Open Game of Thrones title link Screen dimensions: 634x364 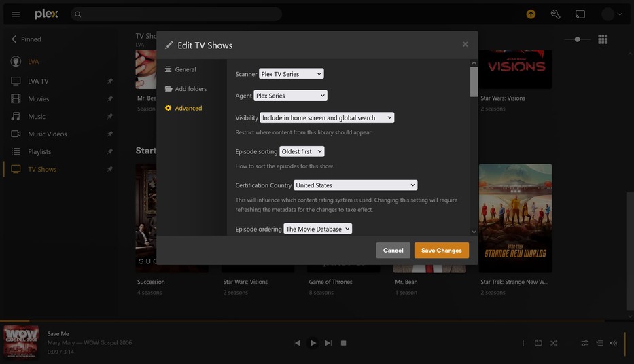pos(330,282)
